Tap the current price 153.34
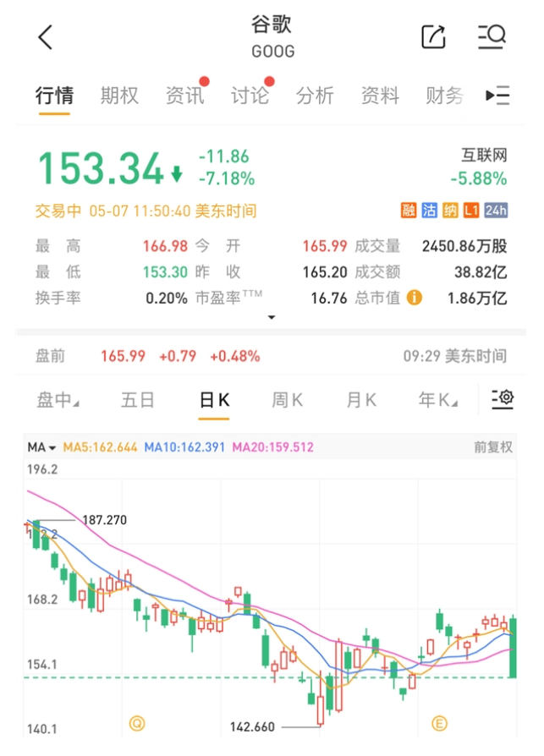This screenshot has width=544, height=756. tap(101, 168)
